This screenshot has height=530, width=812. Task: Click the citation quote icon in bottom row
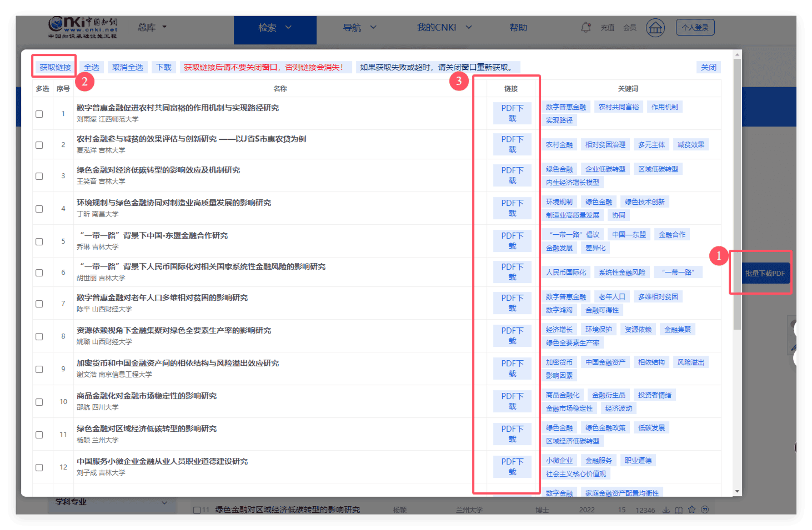[705, 509]
